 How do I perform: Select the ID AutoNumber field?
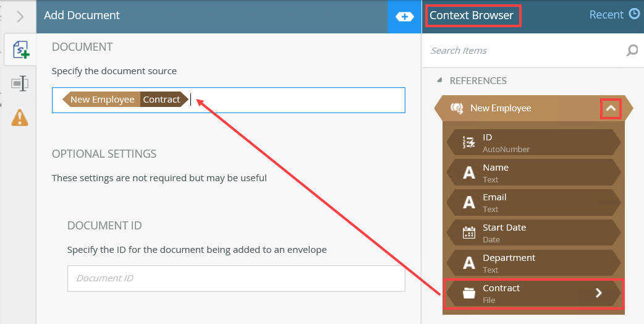533,142
